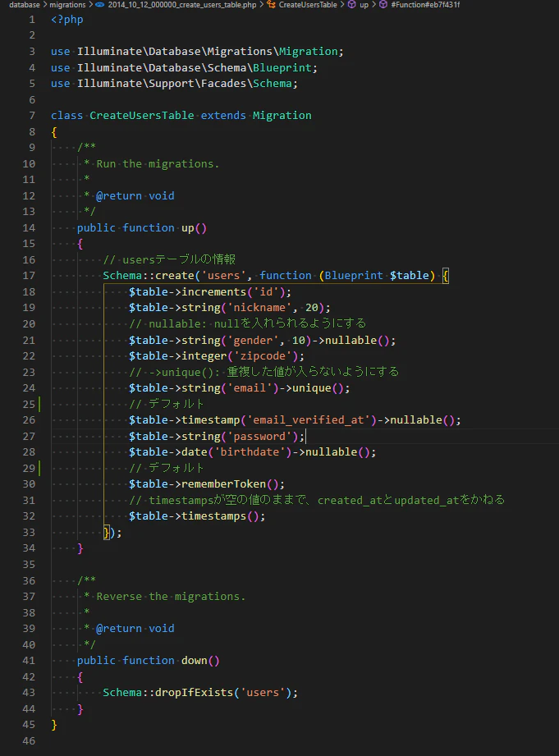Click the green change marker beside line 25
The height and width of the screenshot is (756, 559).
point(39,404)
